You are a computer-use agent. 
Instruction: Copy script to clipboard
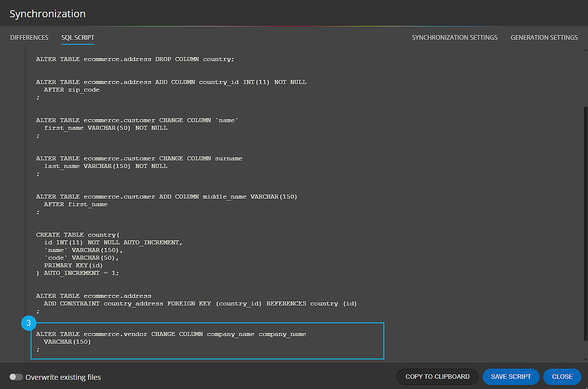[x=437, y=377]
